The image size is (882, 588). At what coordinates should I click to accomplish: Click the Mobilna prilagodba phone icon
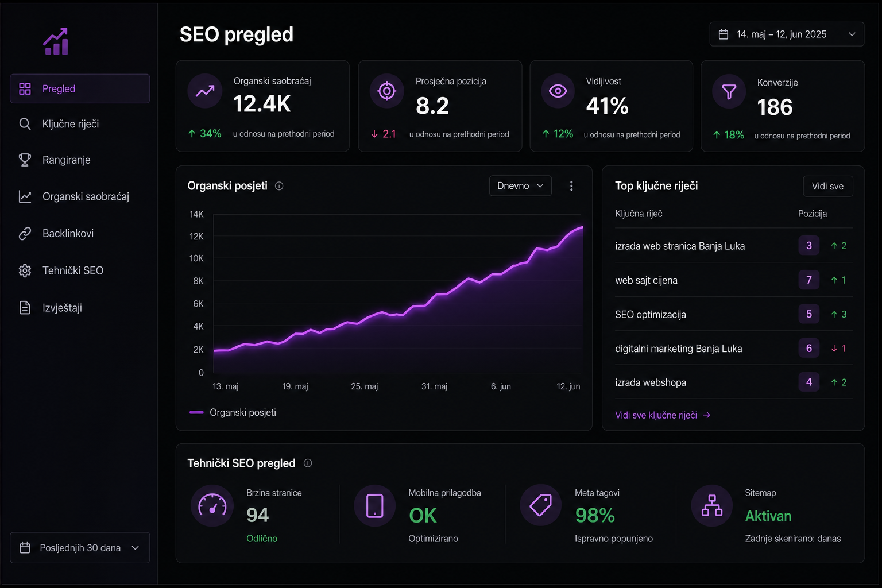pyautogui.click(x=375, y=506)
